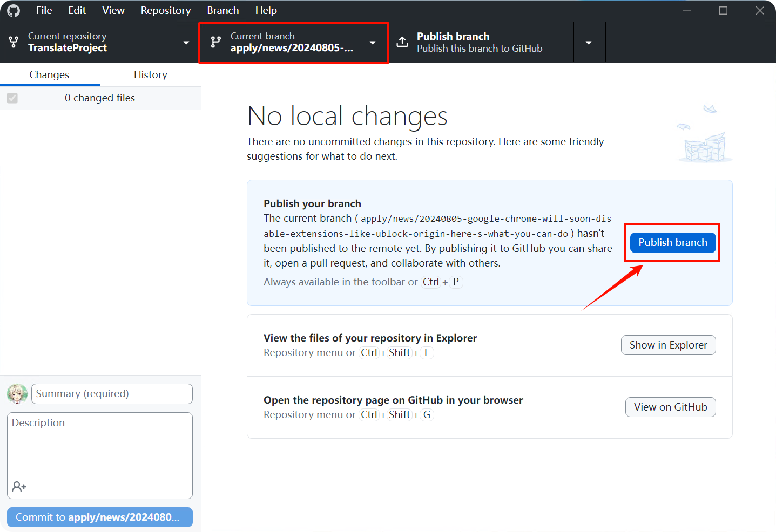Click the repository icon beside TranslateProject

(14, 42)
